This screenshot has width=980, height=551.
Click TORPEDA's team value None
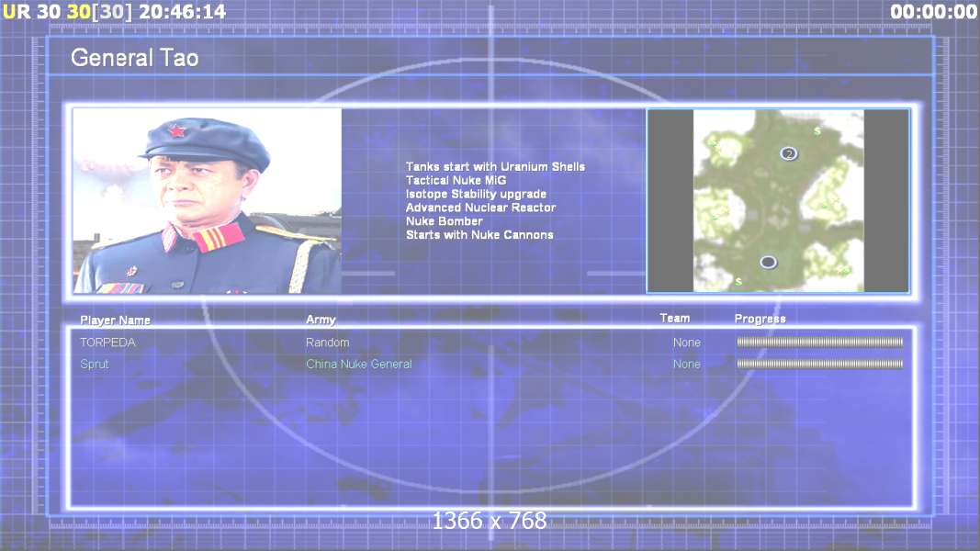click(687, 343)
